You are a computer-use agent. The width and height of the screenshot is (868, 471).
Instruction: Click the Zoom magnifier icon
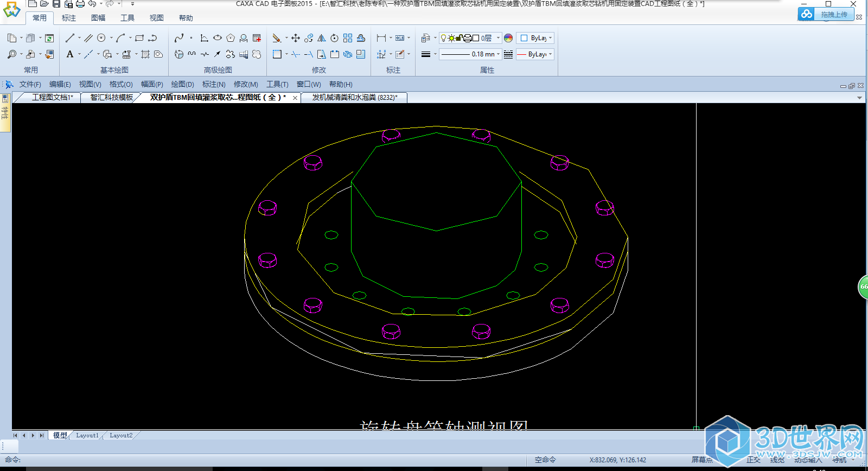(x=12, y=54)
